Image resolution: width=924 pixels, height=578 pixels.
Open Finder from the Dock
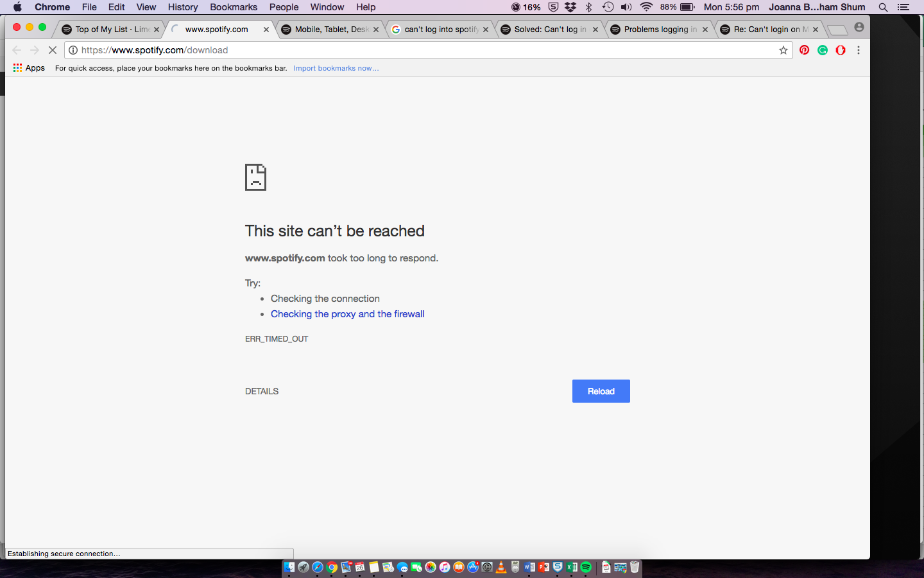[289, 567]
